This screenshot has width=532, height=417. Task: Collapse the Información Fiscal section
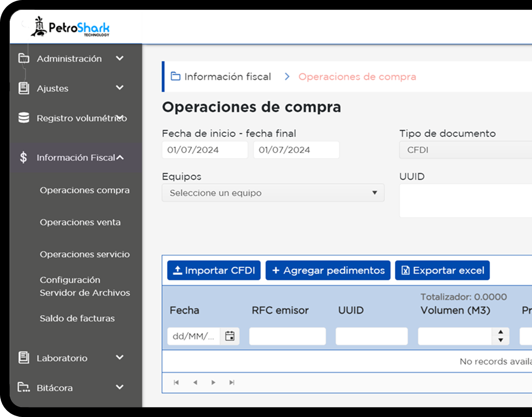120,157
